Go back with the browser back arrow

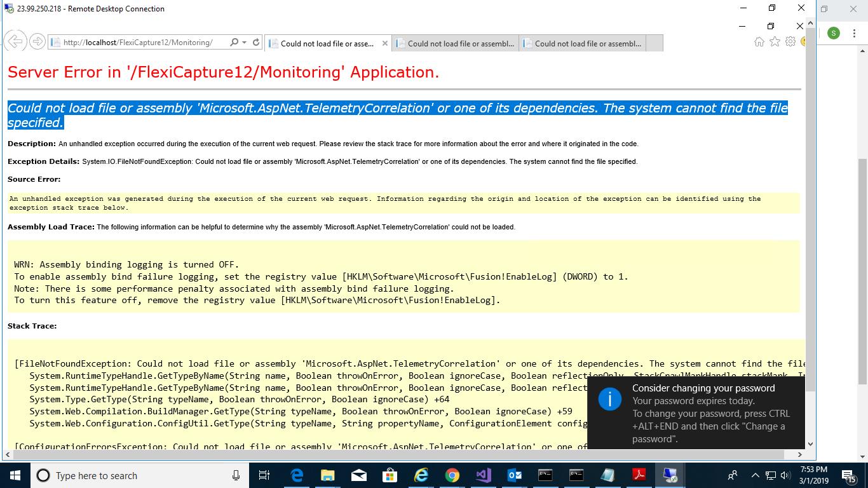click(15, 42)
